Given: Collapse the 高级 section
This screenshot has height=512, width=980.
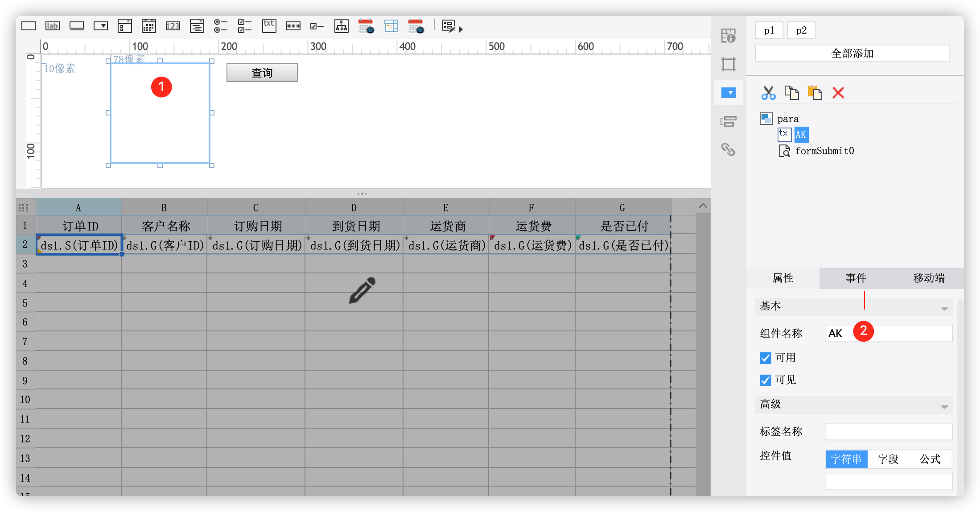Looking at the screenshot, I should pyautogui.click(x=944, y=406).
